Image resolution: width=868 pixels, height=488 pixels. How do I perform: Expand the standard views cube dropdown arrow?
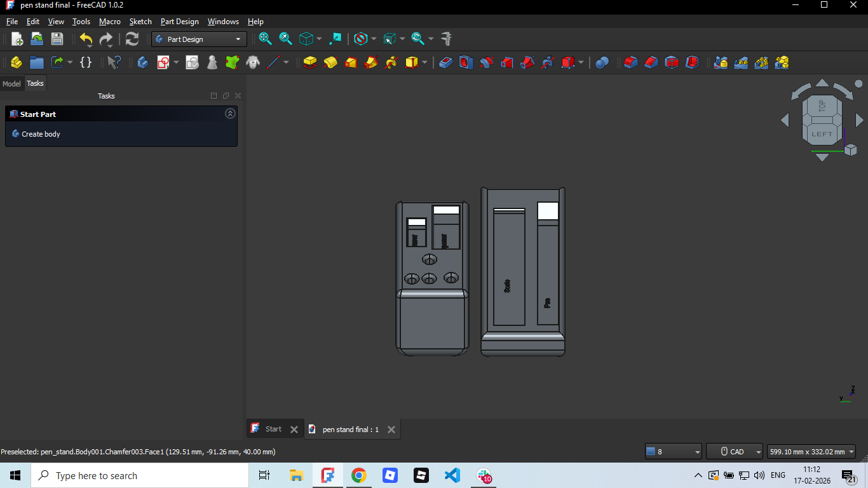[319, 39]
